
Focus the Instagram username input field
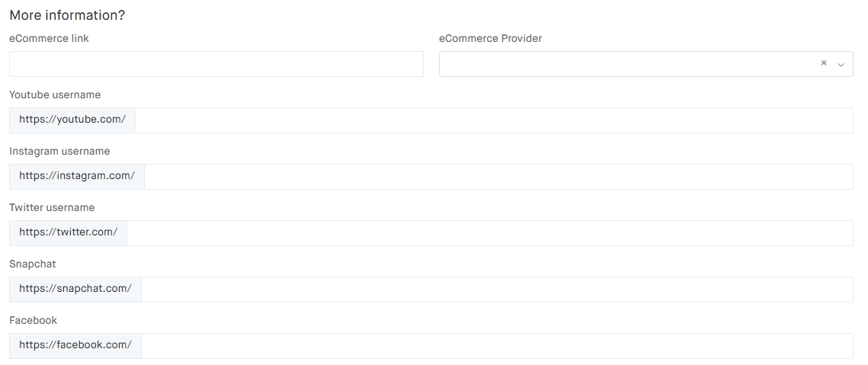pyautogui.click(x=498, y=177)
